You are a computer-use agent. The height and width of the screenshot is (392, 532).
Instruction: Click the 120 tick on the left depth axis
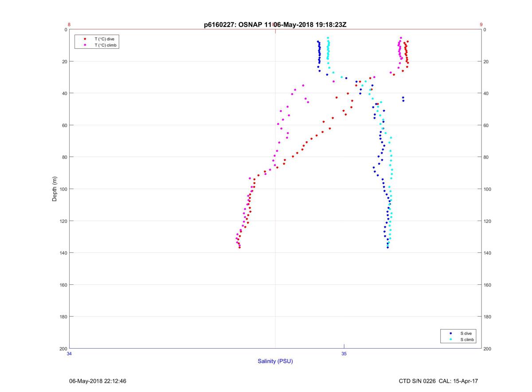[63, 221]
